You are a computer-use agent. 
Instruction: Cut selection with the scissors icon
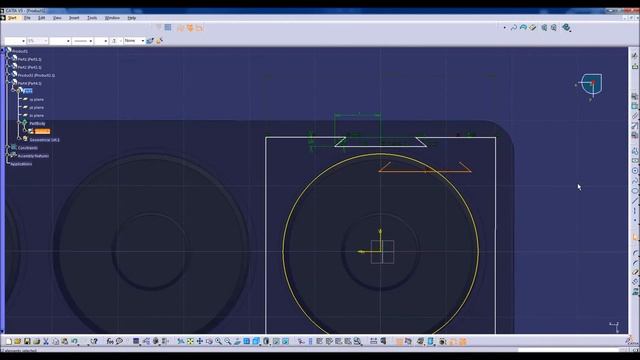click(x=46, y=341)
